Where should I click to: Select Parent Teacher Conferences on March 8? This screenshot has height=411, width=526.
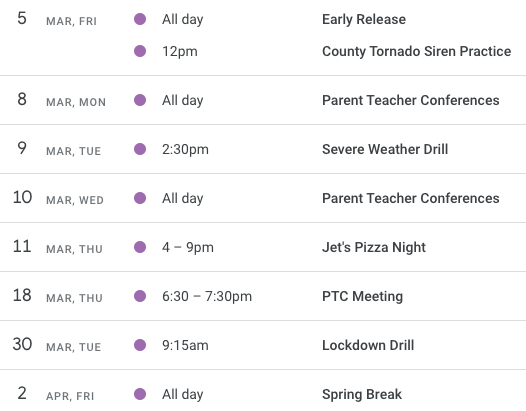coord(411,100)
